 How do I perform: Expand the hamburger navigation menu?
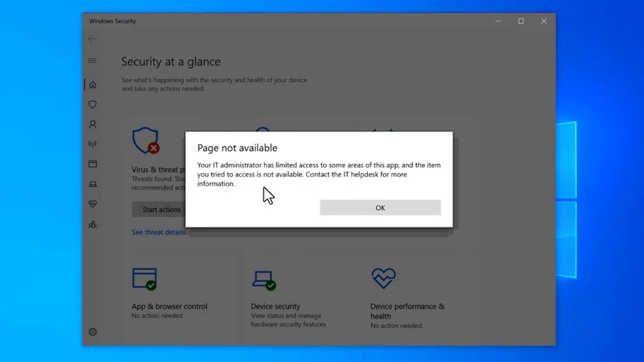pos(92,60)
